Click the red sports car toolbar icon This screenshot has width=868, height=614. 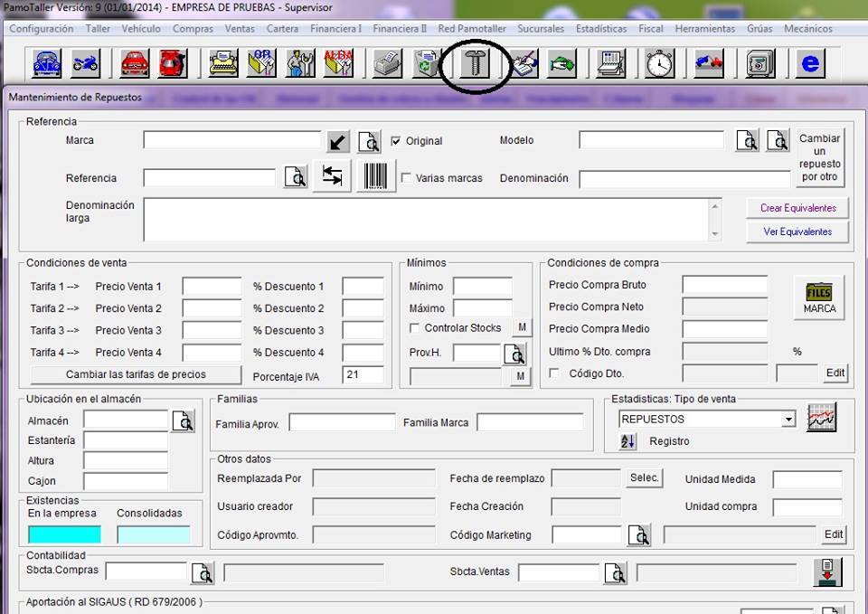[174, 63]
